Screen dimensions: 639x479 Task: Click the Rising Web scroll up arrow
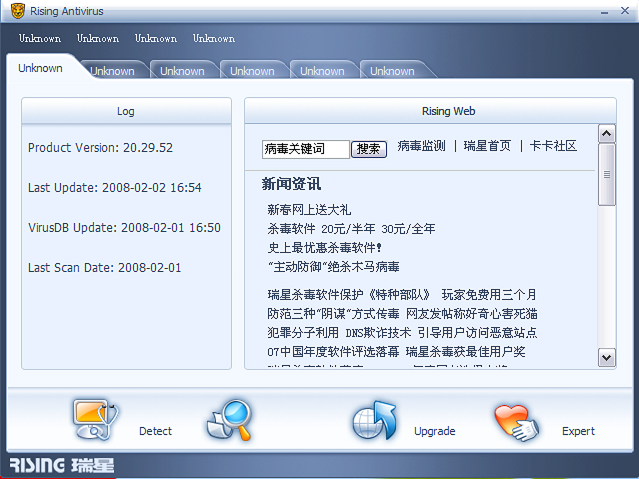click(x=607, y=134)
